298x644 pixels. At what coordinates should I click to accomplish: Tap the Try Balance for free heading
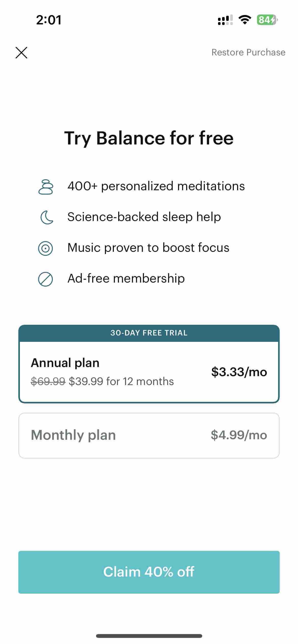coord(149,139)
